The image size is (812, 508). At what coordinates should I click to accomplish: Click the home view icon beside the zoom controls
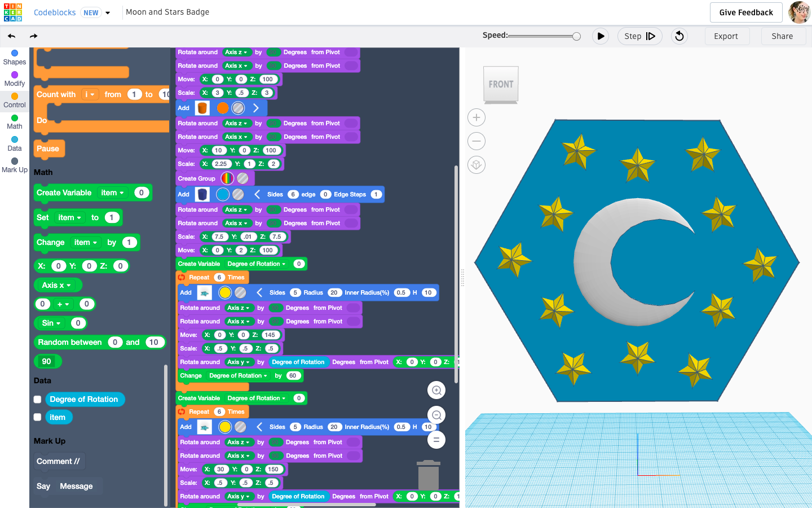(x=476, y=165)
